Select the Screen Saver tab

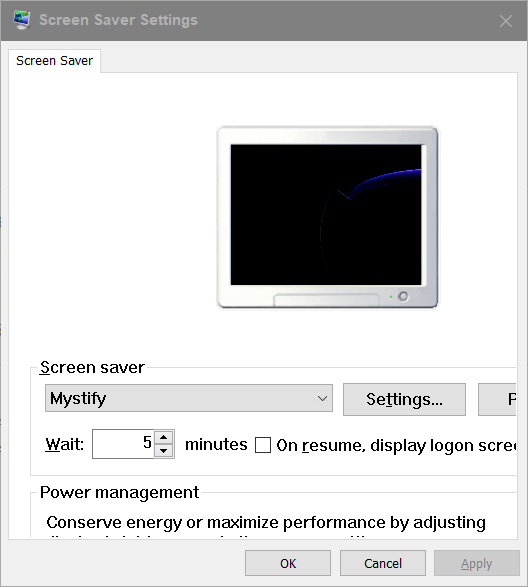tap(55, 61)
